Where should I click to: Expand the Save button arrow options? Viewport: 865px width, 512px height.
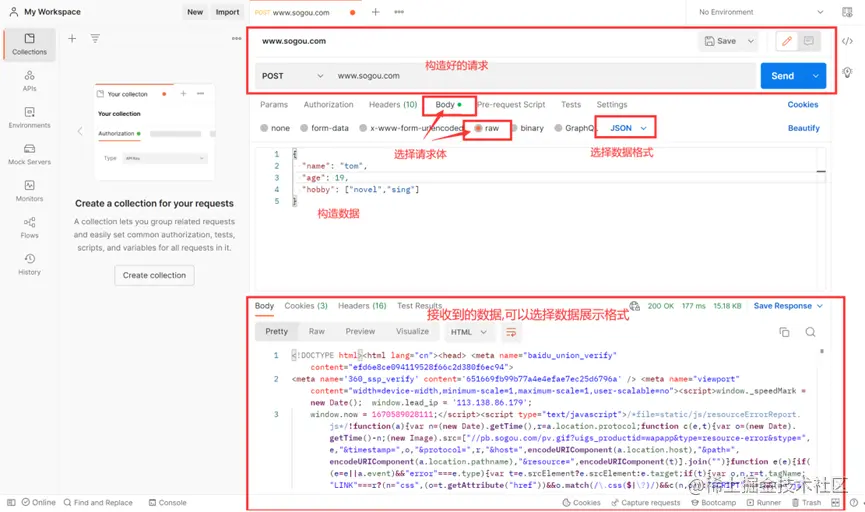[x=750, y=41]
